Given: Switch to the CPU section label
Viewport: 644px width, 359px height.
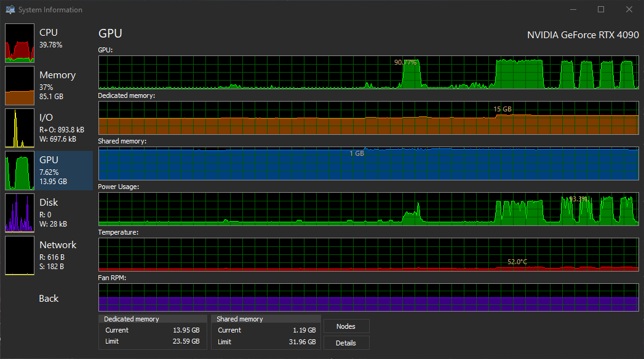Looking at the screenshot, I should point(49,33).
